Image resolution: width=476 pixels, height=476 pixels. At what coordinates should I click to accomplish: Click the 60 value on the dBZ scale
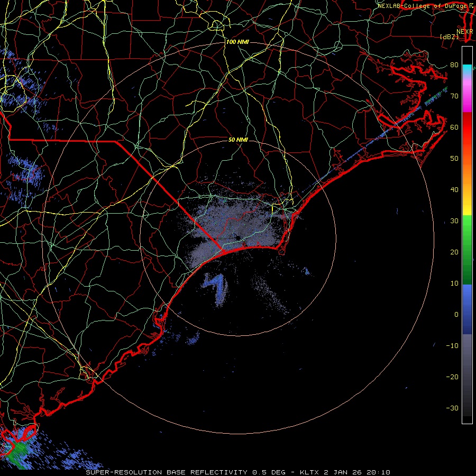(x=454, y=127)
